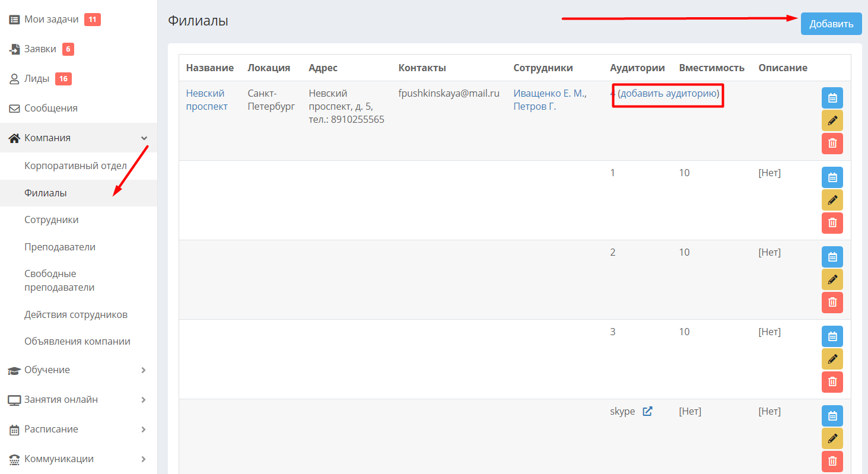The height and width of the screenshot is (474, 868).
Task: Click the fpushkinskaya@mail.ru contact text
Action: coord(449,94)
